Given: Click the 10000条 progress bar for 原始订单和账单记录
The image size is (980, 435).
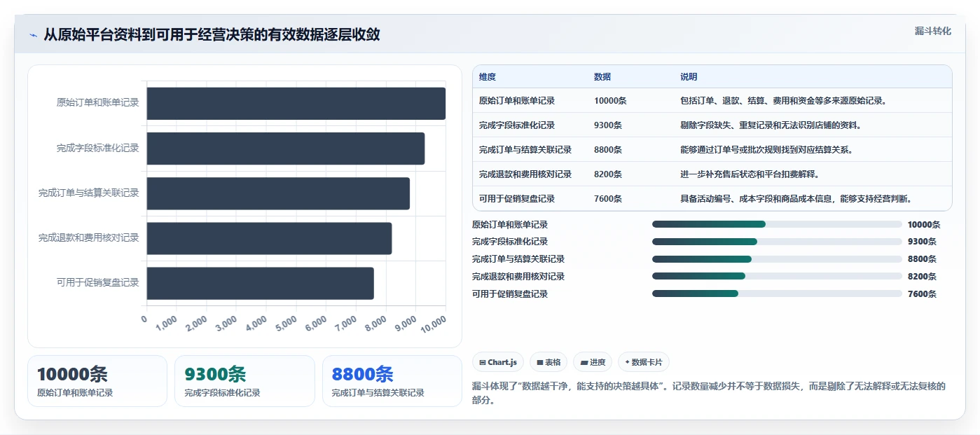Looking at the screenshot, I should pos(777,224).
